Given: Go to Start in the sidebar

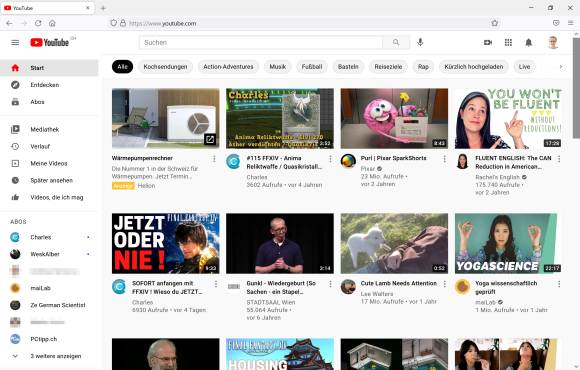Looking at the screenshot, I should pyautogui.click(x=49, y=68).
